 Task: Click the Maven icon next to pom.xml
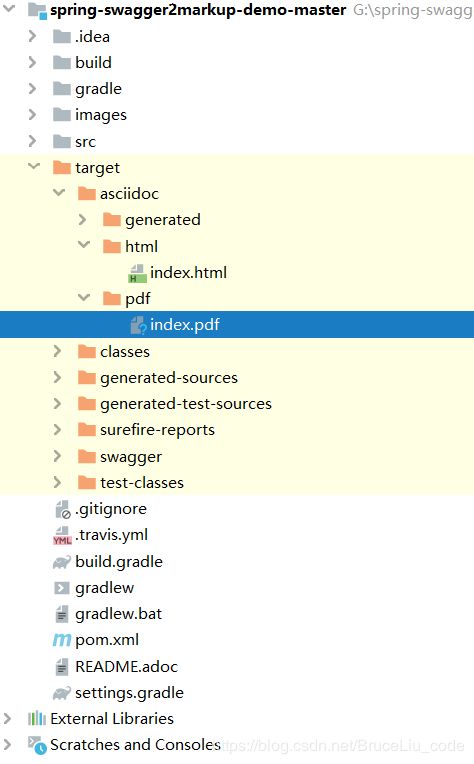point(62,640)
